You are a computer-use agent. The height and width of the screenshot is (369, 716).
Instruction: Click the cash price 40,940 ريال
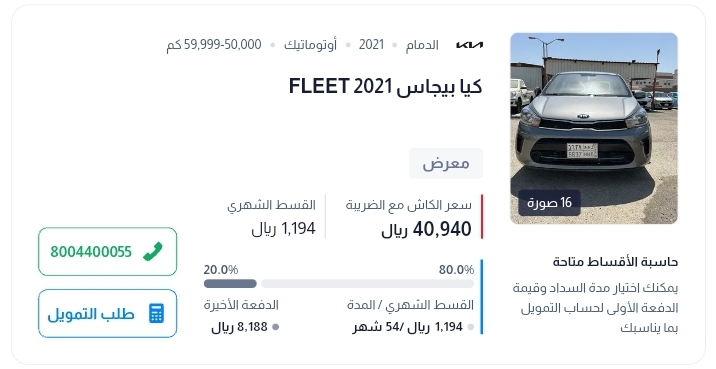[x=426, y=229]
